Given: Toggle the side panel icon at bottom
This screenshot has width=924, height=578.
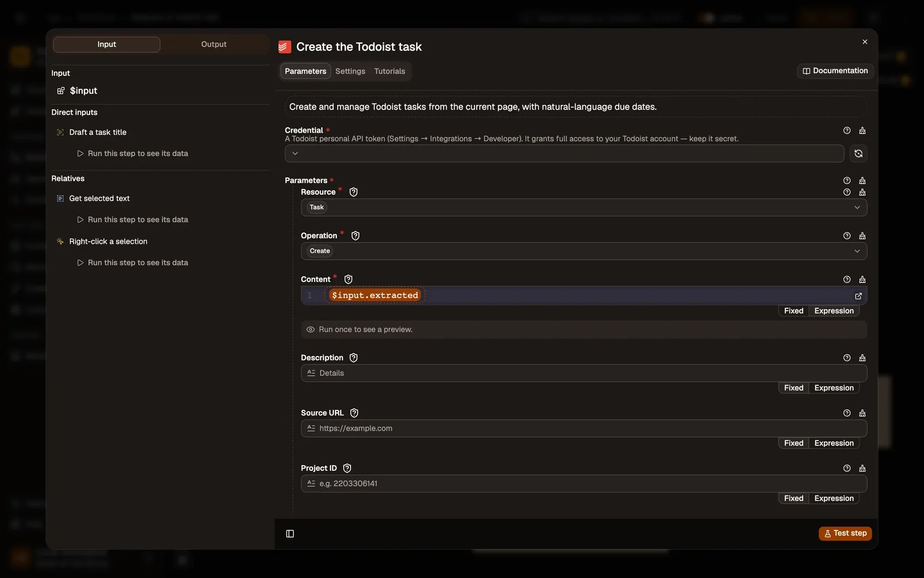Looking at the screenshot, I should tap(290, 534).
